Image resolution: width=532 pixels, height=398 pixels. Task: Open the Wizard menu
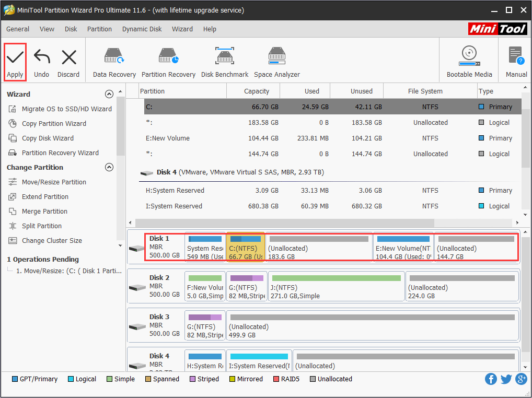(182, 29)
